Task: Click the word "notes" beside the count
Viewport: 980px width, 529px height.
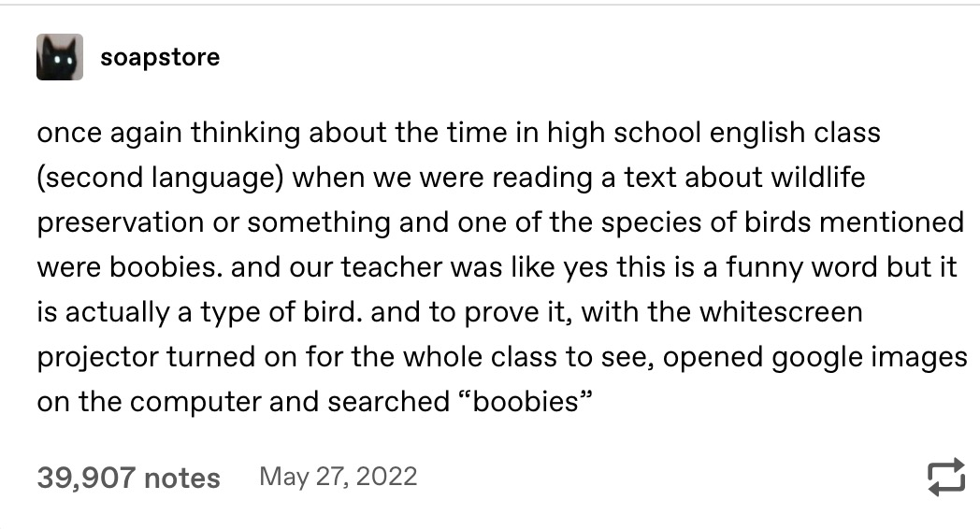Action: [x=181, y=479]
